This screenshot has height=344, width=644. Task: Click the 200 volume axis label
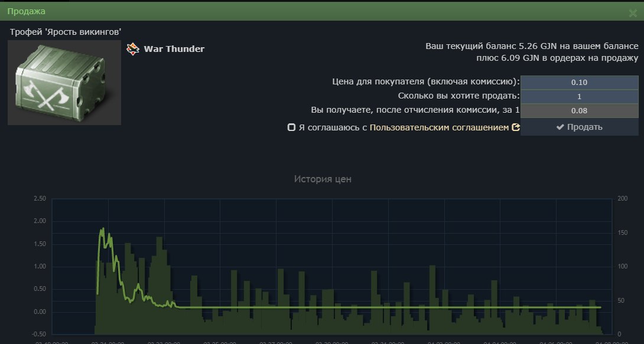point(623,198)
